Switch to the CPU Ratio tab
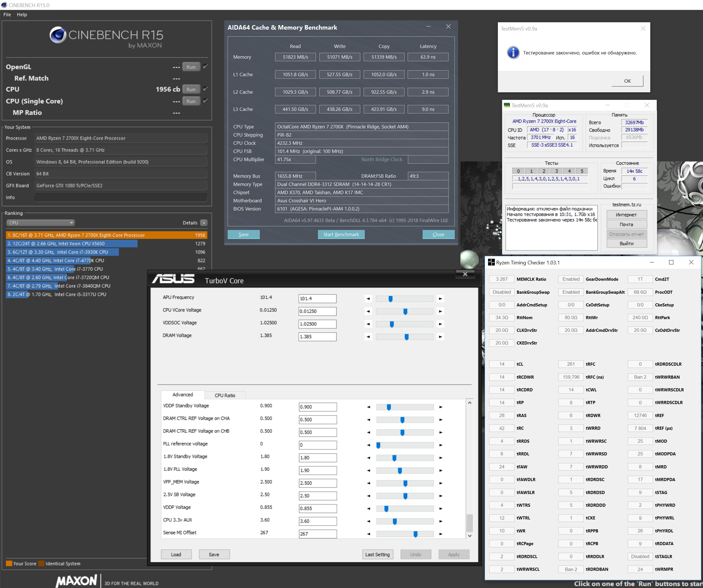This screenshot has height=588, width=703. [x=225, y=395]
